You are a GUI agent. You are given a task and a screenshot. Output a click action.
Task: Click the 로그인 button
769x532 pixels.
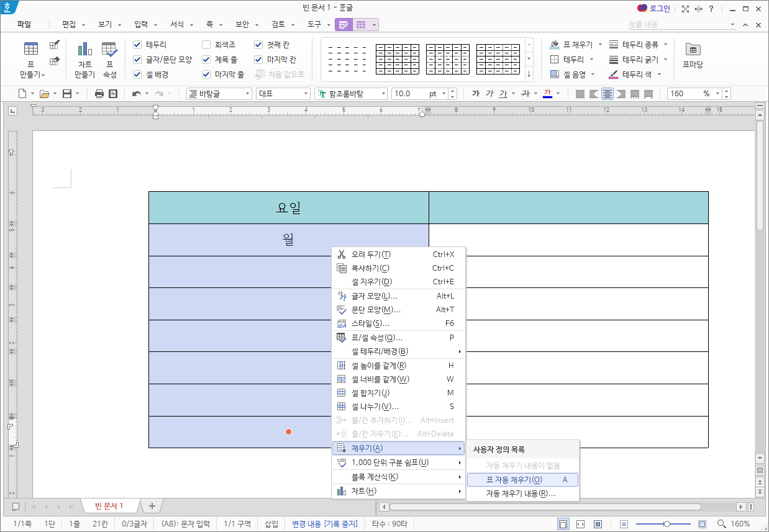tap(653, 9)
